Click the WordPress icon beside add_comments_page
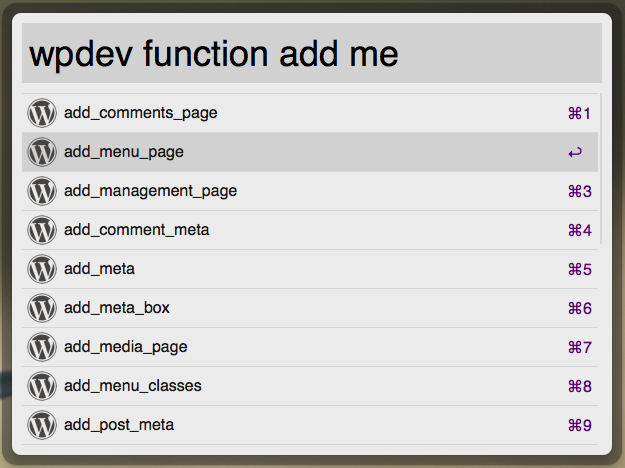The height and width of the screenshot is (468, 625). tap(42, 113)
